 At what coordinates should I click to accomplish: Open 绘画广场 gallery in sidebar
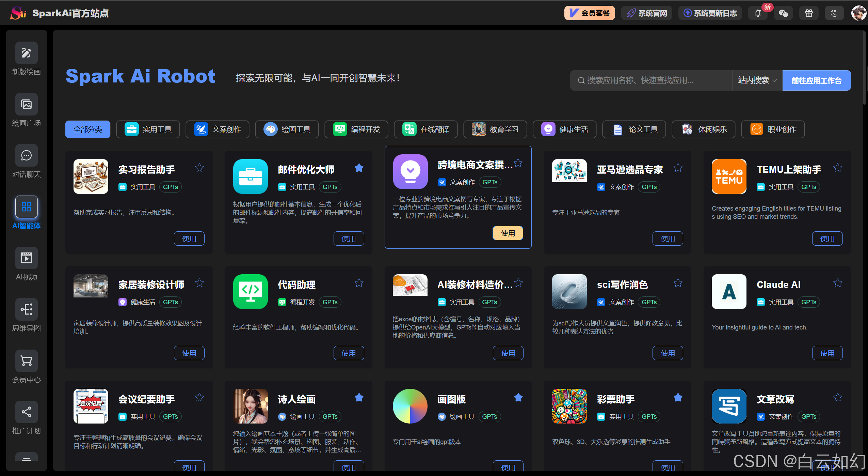tap(26, 104)
